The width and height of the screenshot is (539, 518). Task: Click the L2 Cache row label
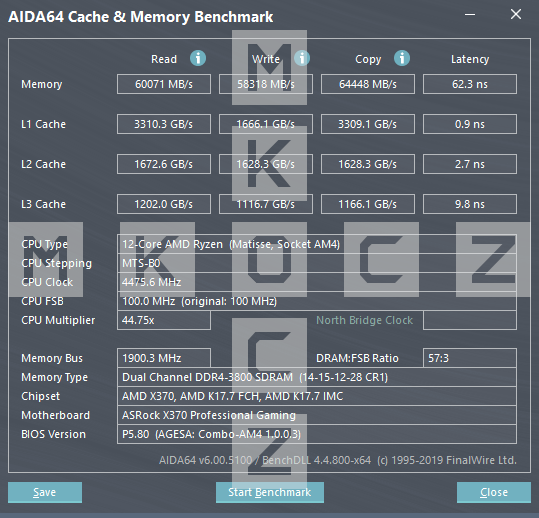click(x=43, y=164)
